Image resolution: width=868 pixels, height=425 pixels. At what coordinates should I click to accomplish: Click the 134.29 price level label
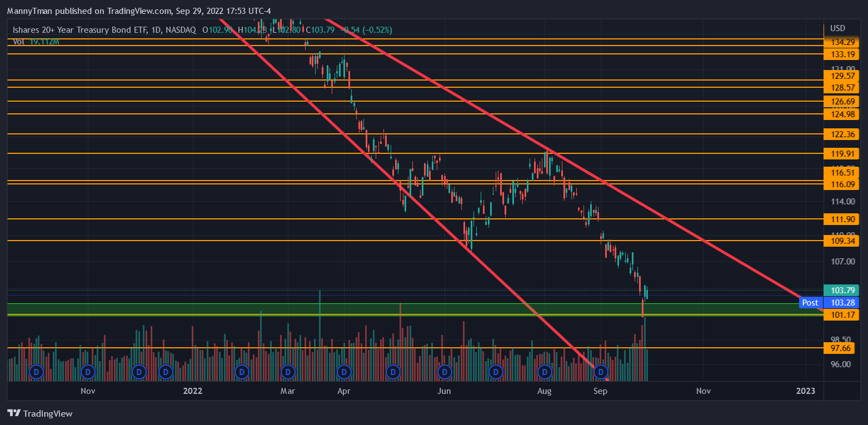(841, 42)
